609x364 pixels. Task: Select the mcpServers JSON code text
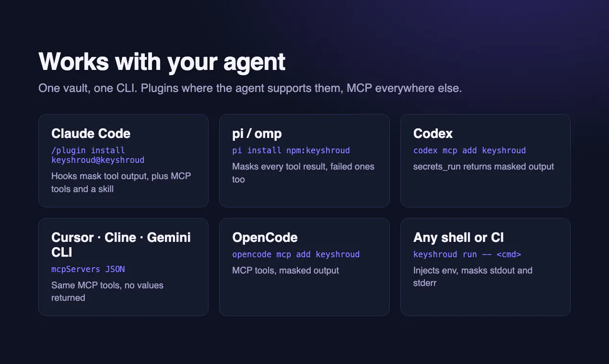click(x=88, y=269)
